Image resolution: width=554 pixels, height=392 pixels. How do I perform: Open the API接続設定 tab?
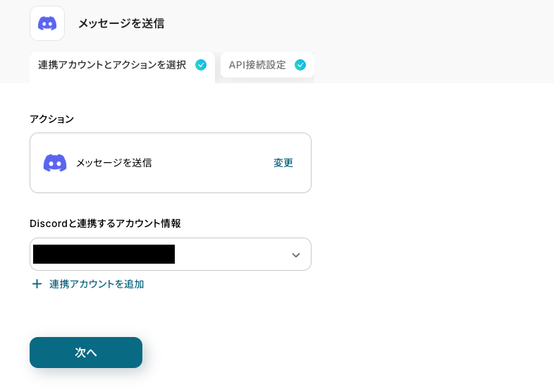257,65
